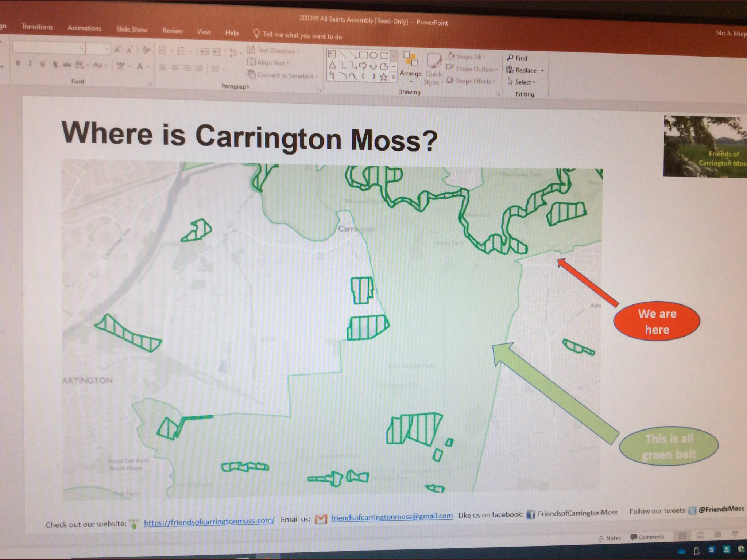This screenshot has width=747, height=560.
Task: Click Safely Remove Hardware tray icon
Action: pyautogui.click(x=696, y=551)
